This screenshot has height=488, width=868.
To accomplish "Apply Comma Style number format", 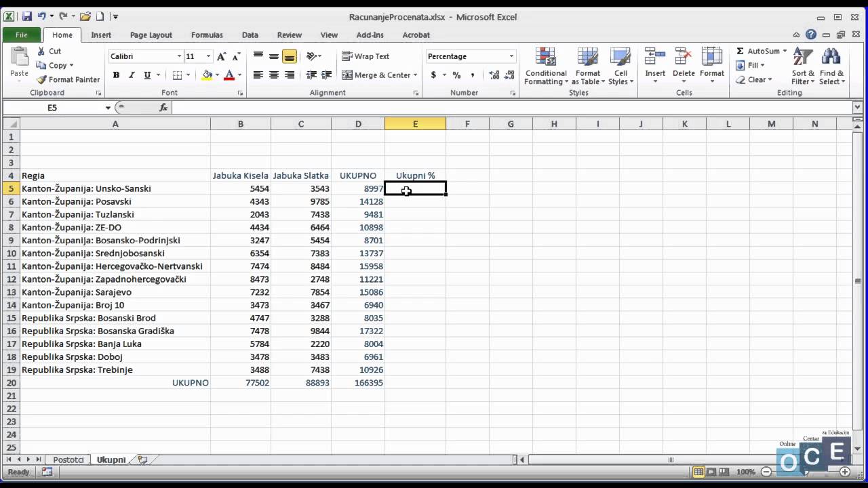I will pyautogui.click(x=473, y=75).
